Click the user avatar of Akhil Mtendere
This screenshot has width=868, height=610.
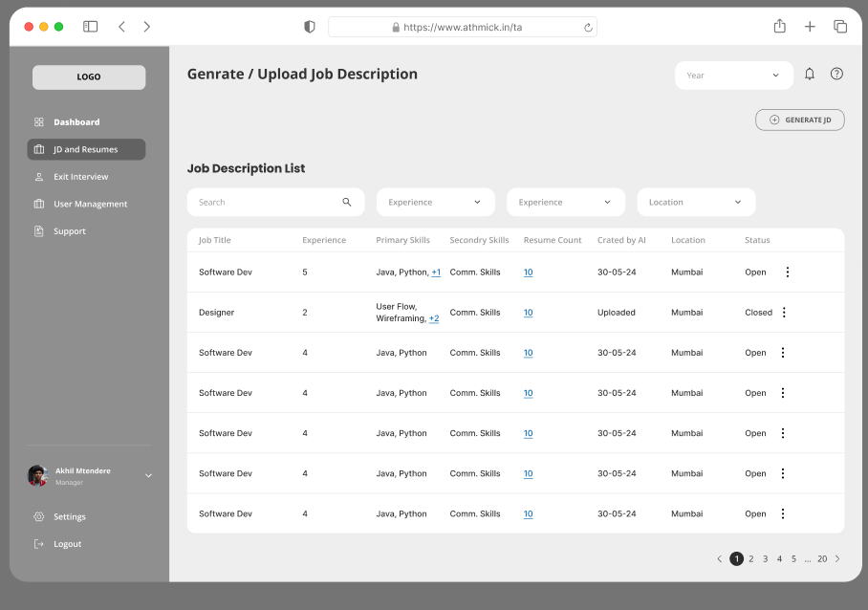[37, 475]
